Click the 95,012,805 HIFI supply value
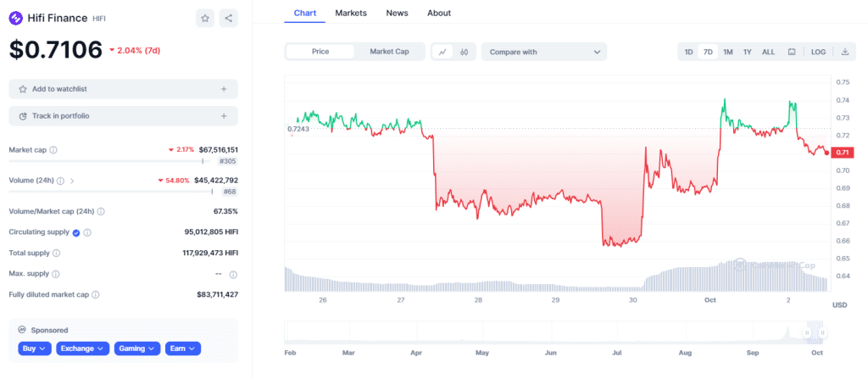Screen dimensions: 868x379 point(211,232)
